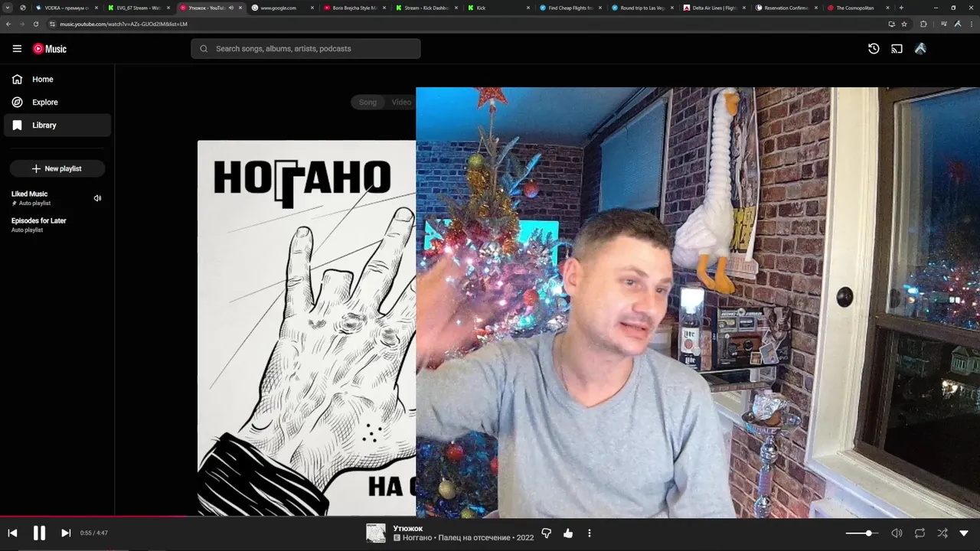Open browser tab search dropdown

click(8, 8)
